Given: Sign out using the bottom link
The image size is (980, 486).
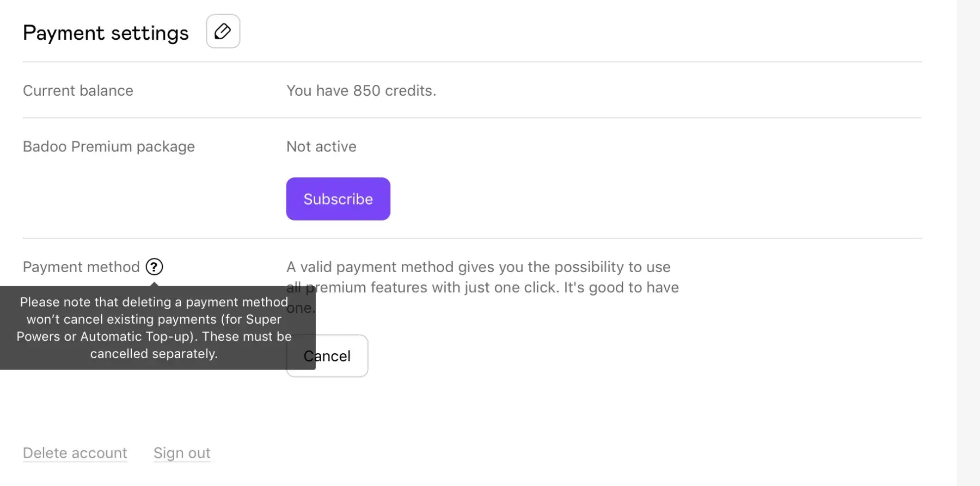Looking at the screenshot, I should click(182, 453).
